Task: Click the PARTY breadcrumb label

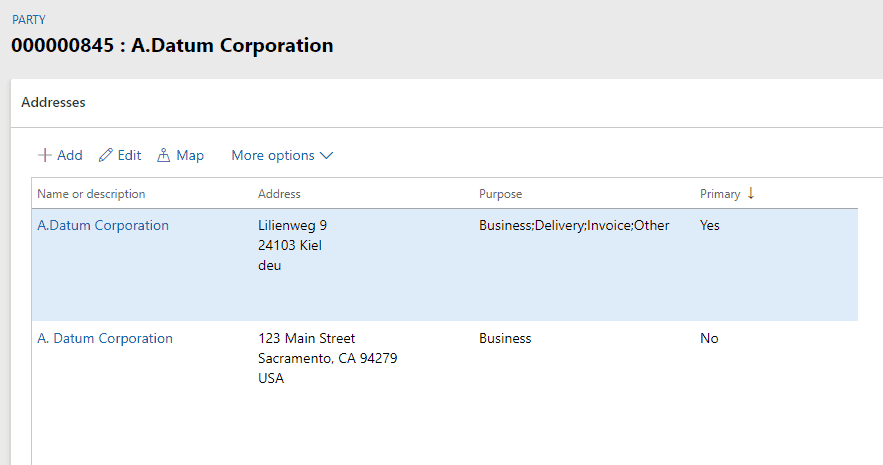Action: point(29,20)
